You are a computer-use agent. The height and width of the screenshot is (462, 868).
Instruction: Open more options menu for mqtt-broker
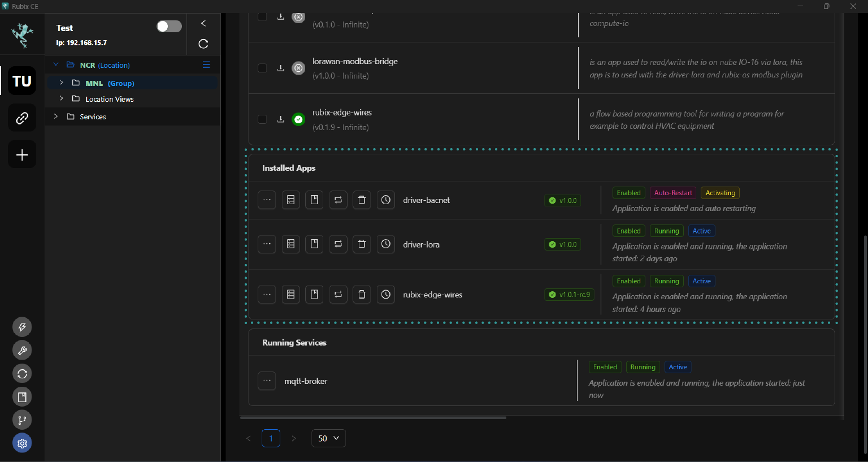click(x=267, y=381)
